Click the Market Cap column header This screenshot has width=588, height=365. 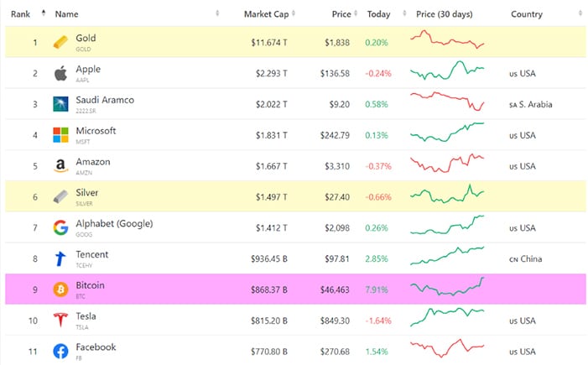tap(266, 14)
